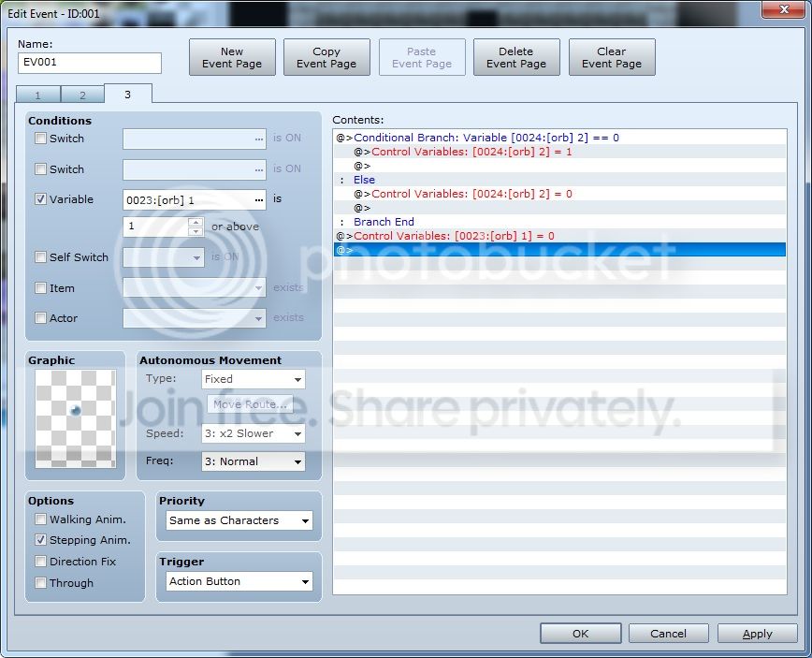Close the Edit Event window
Viewport: 812px width, 658px height.
pyautogui.click(x=784, y=8)
